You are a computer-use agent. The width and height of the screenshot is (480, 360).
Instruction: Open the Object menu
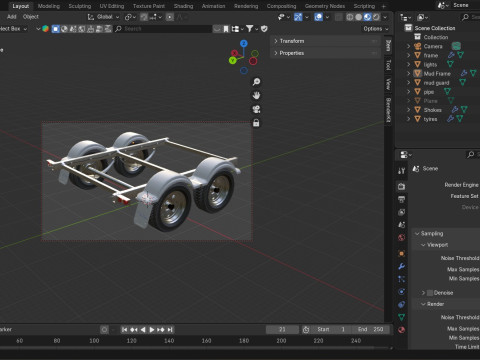tap(31, 17)
